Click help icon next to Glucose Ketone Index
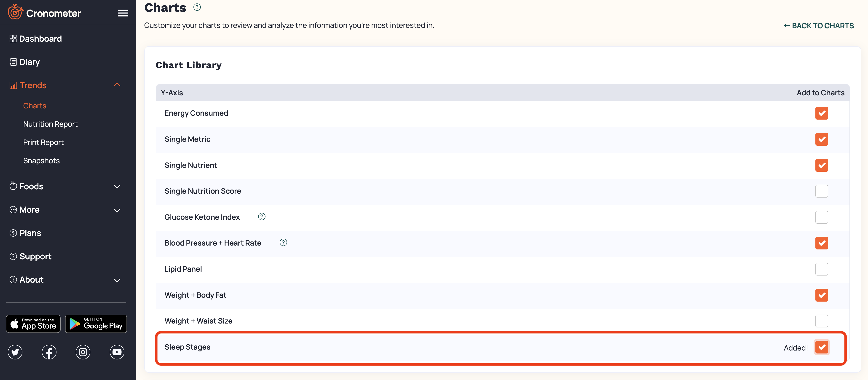This screenshot has width=868, height=380. pos(262,217)
